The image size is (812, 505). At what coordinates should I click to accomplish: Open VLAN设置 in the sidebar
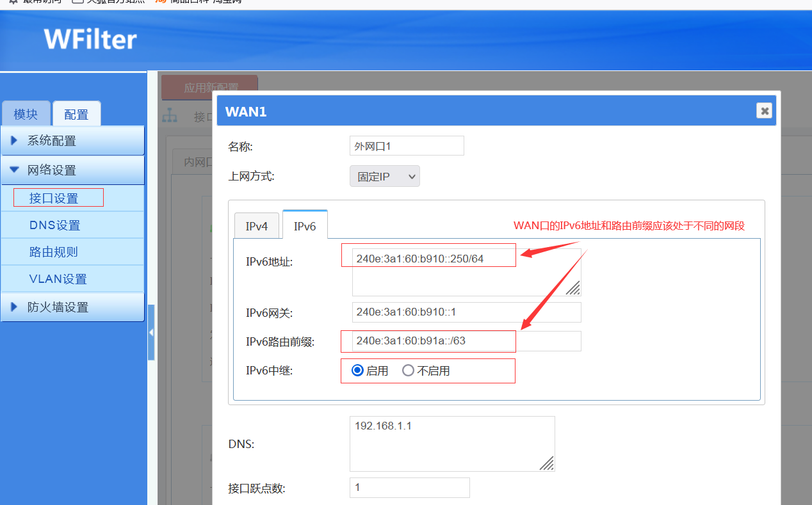[x=58, y=279]
